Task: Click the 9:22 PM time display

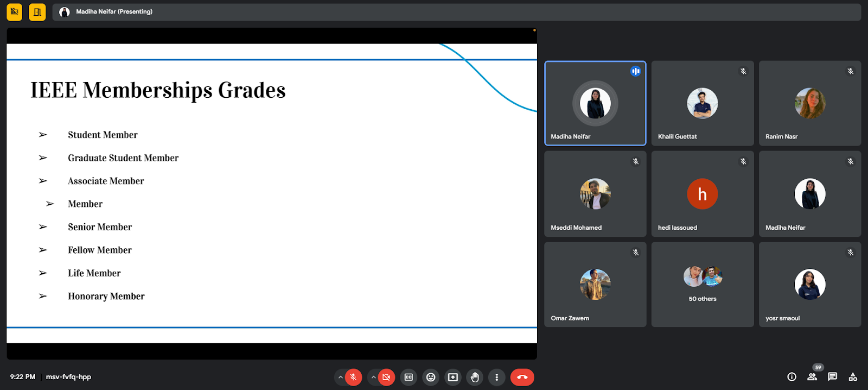Action: pos(23,377)
